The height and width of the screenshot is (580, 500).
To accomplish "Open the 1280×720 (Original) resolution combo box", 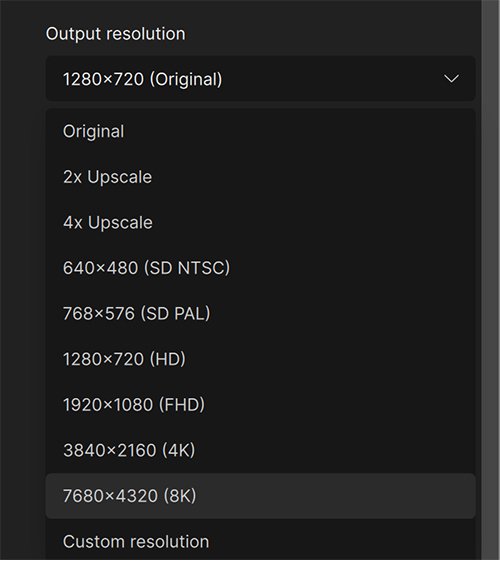I will (x=260, y=79).
